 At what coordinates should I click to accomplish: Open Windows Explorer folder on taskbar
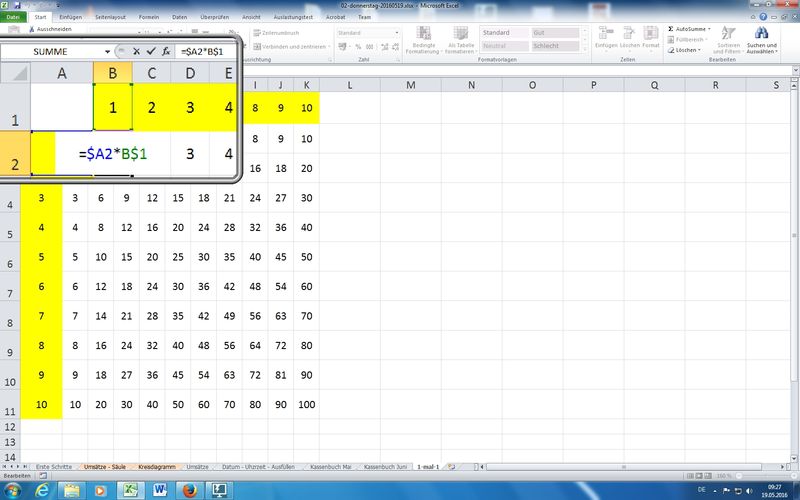(x=71, y=490)
